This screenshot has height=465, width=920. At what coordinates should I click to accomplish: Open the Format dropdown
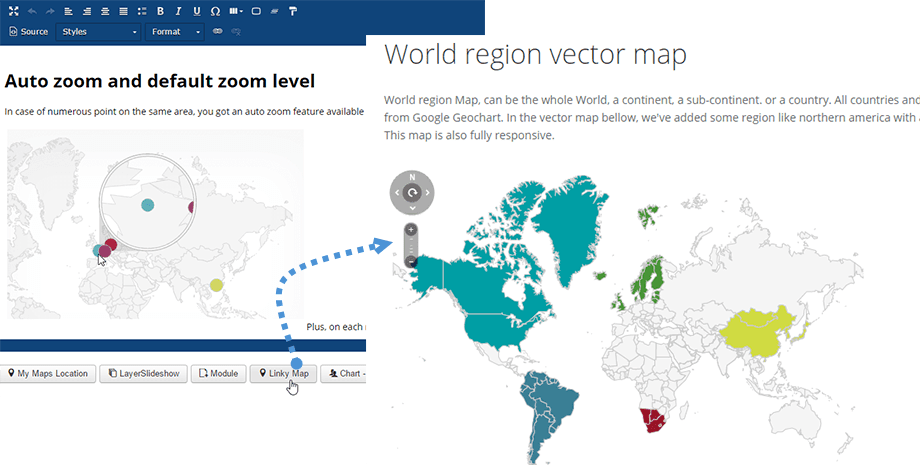pyautogui.click(x=175, y=32)
